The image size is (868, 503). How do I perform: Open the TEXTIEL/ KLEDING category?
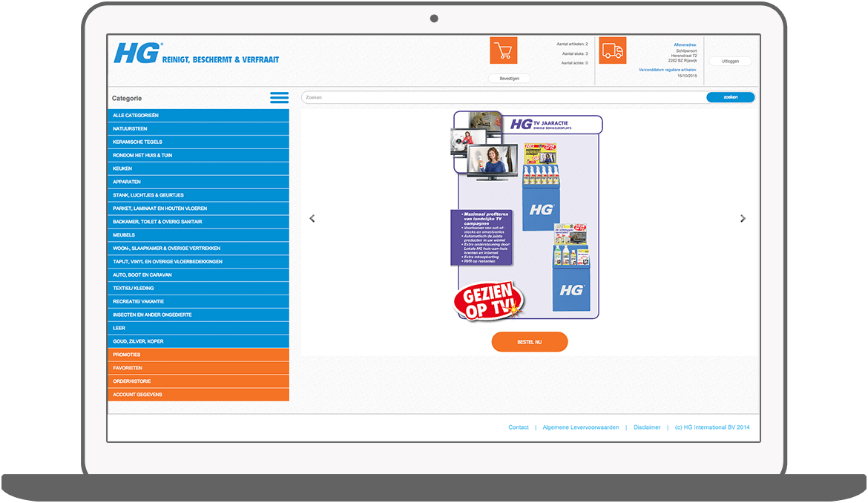(x=198, y=289)
